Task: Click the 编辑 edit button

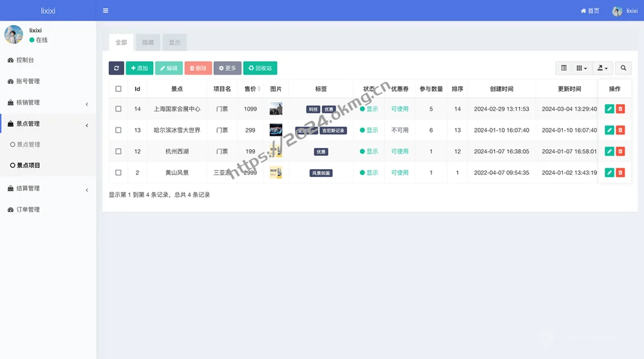Action: pos(169,68)
